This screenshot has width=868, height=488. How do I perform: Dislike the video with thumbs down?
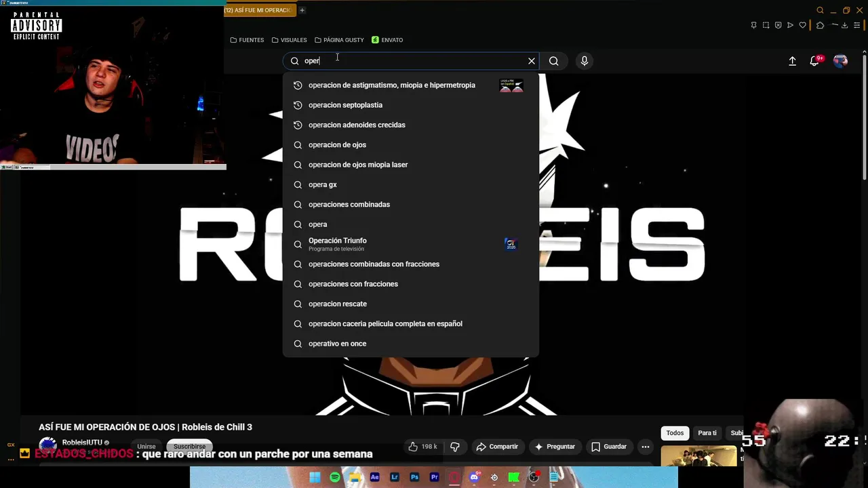click(x=455, y=447)
